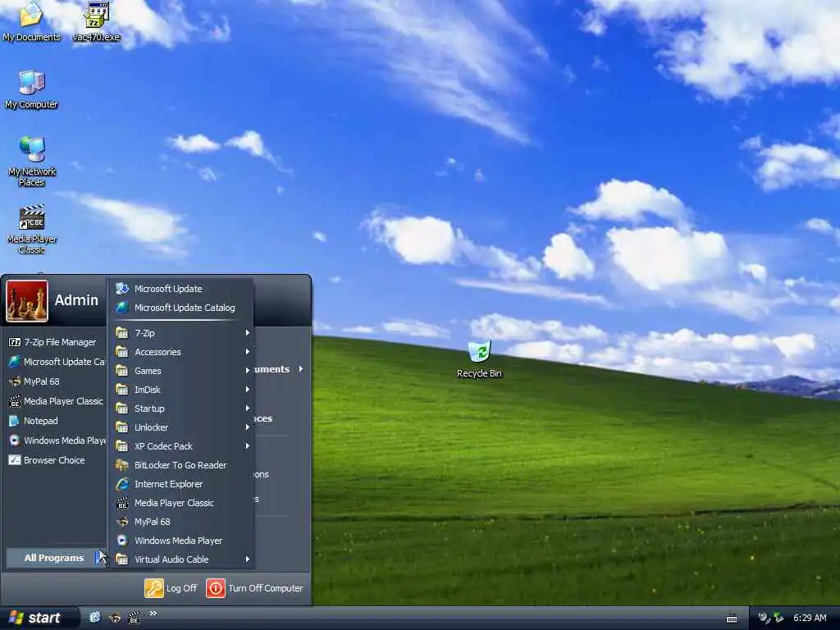Image resolution: width=840 pixels, height=630 pixels.
Task: Launch vac470.exe desktop icon
Action: 97,21
